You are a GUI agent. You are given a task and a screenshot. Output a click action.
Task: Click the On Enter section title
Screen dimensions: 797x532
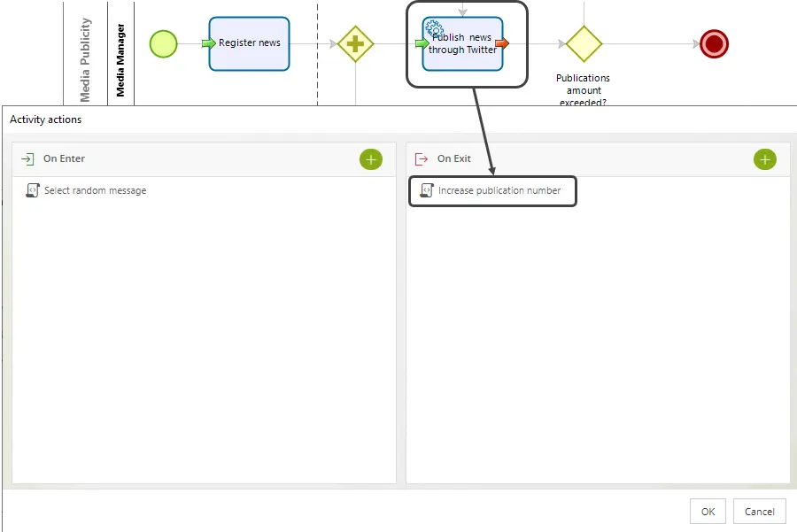64,158
